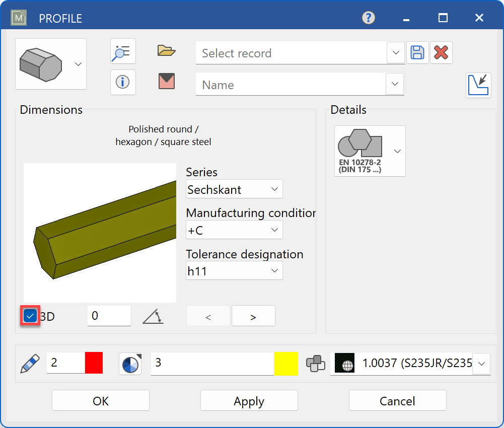Open the material 1.0037 S235JR dropdown
Image resolution: width=504 pixels, height=428 pixels.
click(480, 363)
